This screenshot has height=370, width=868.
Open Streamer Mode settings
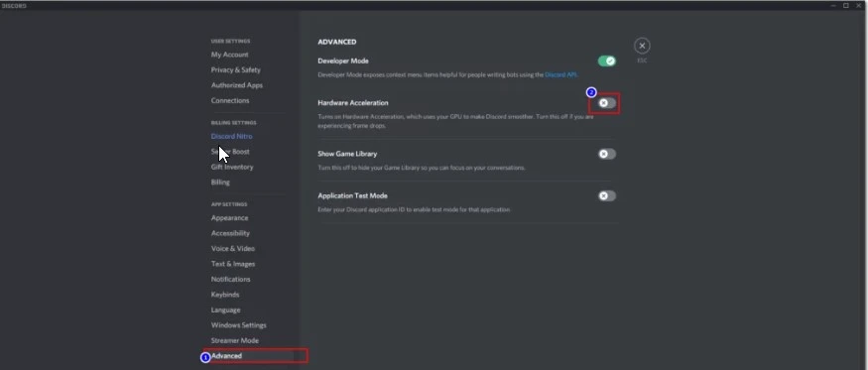coord(235,340)
